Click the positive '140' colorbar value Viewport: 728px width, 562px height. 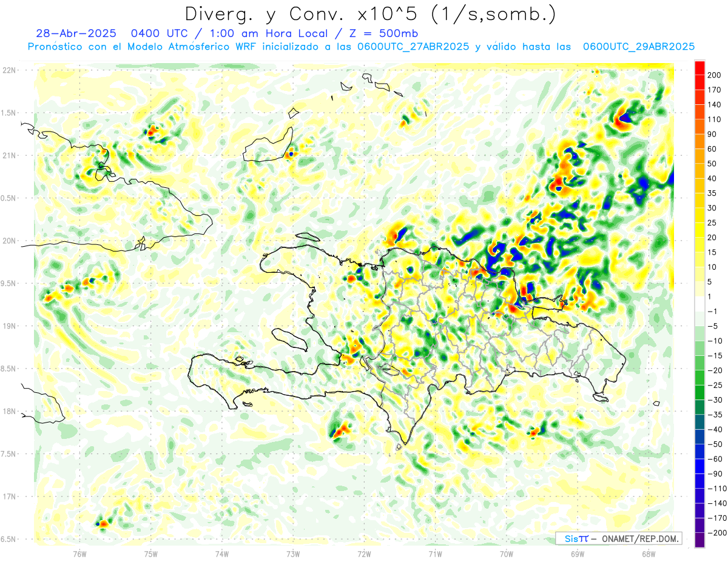click(715, 104)
